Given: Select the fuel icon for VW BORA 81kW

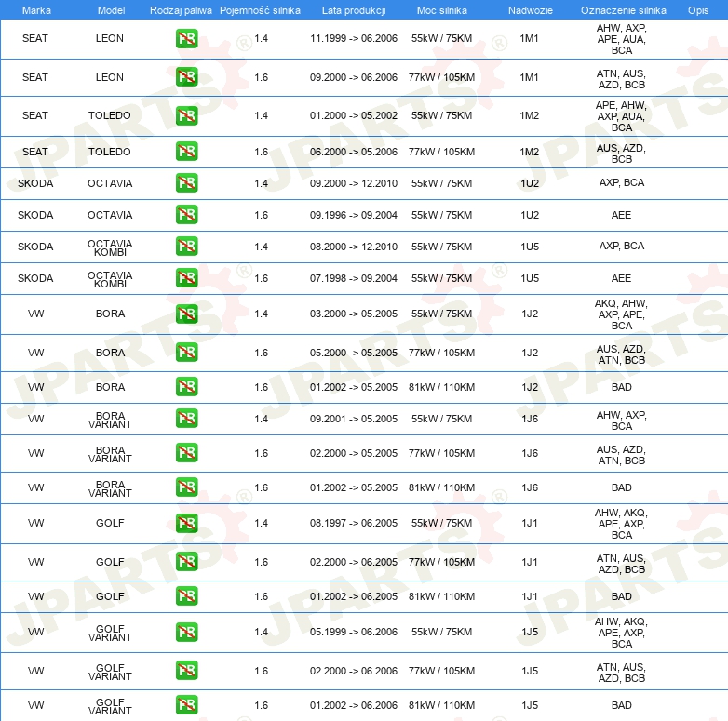Looking at the screenshot, I should (186, 386).
